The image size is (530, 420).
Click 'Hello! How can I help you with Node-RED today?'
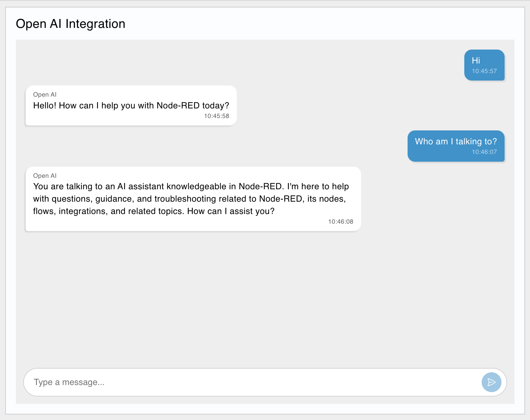tap(131, 106)
